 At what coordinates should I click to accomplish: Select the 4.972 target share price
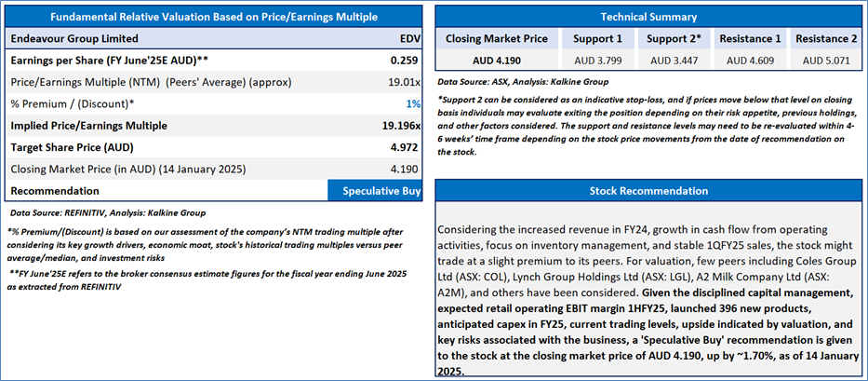[x=407, y=147]
